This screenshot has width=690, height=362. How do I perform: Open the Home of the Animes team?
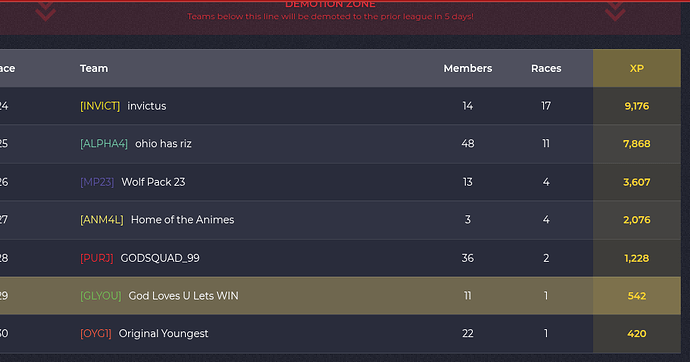click(x=183, y=220)
